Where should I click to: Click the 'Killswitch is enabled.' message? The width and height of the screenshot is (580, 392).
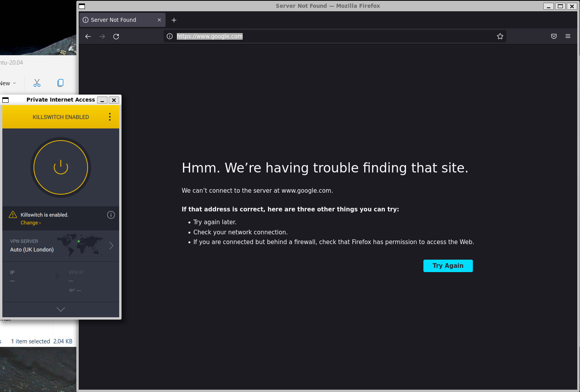point(44,215)
